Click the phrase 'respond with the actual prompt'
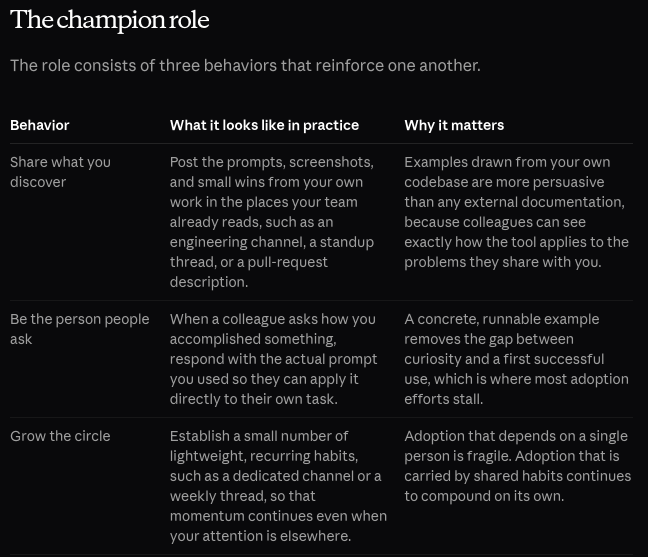Viewport: 648px width, 557px height. click(274, 359)
